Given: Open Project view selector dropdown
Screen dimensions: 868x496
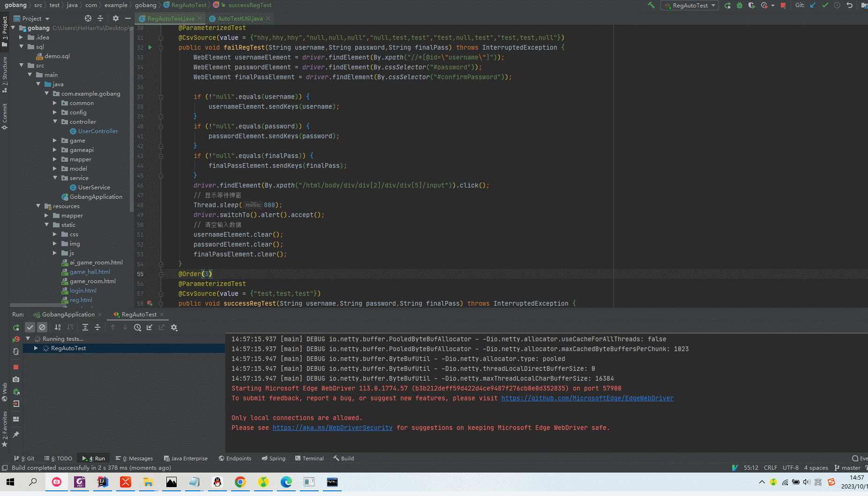Looking at the screenshot, I should click(x=32, y=18).
